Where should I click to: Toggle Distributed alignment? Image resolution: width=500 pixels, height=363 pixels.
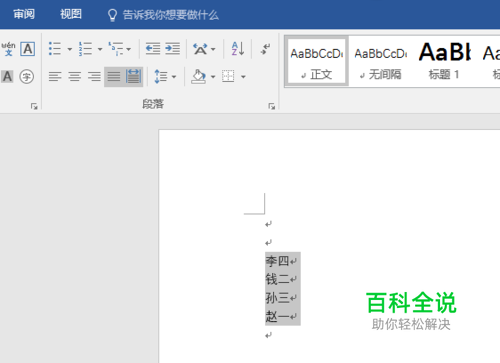coord(133,77)
